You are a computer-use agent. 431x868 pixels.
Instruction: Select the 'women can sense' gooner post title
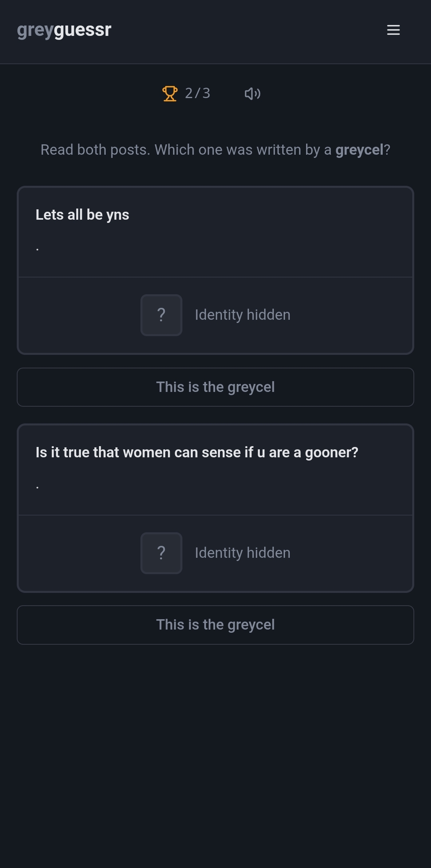197,453
